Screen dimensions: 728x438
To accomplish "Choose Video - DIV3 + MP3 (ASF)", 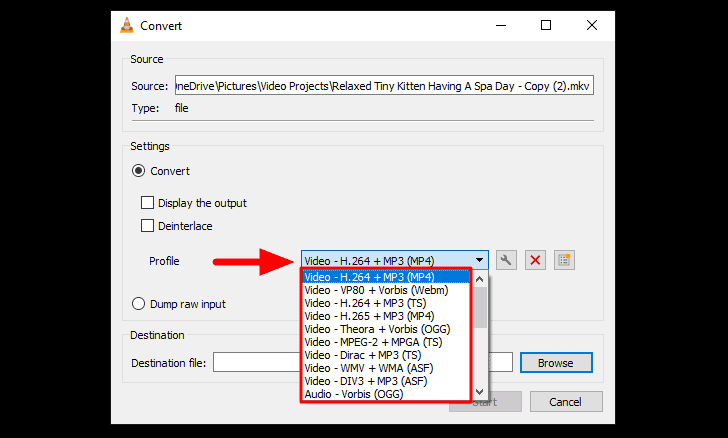I will click(386, 381).
